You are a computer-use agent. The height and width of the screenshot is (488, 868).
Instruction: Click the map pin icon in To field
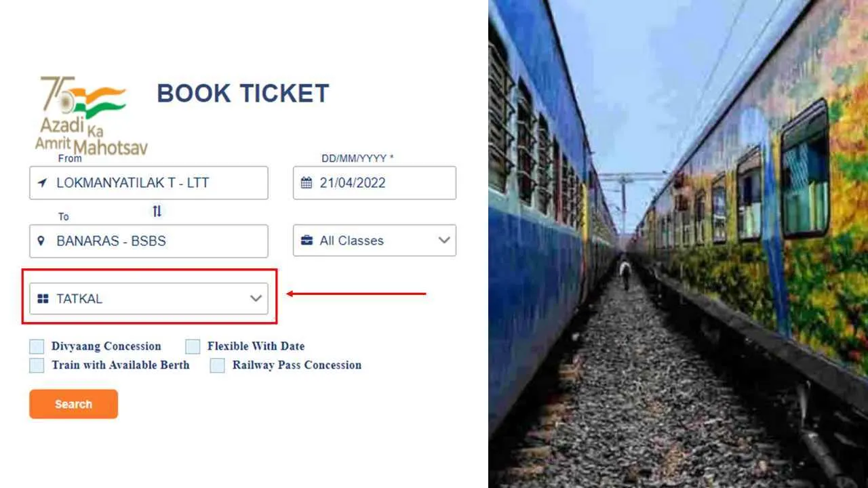[41, 241]
